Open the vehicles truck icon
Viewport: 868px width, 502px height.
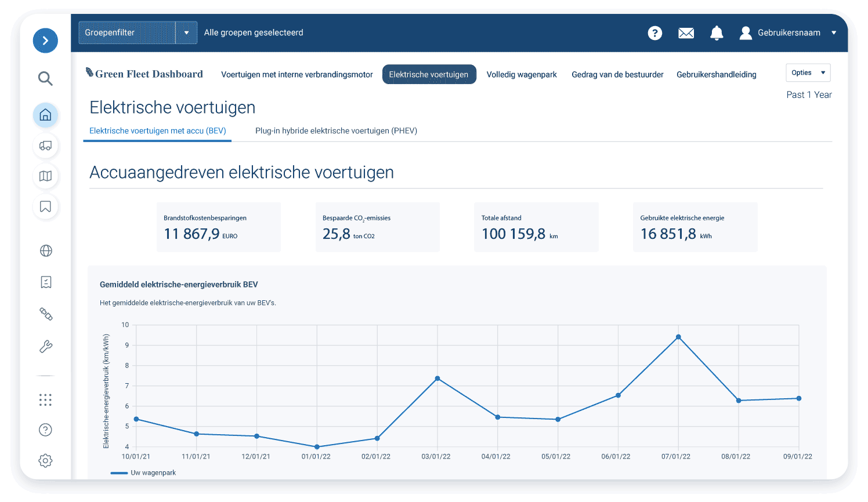pos(45,145)
